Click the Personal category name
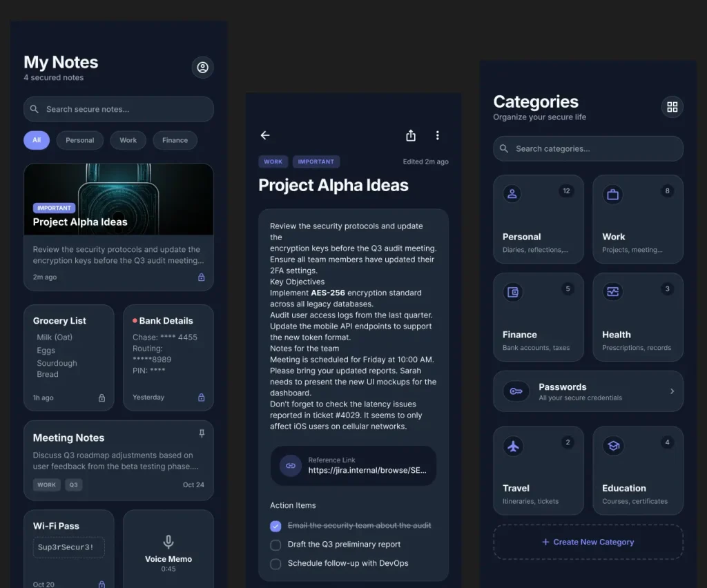The image size is (707, 588). point(522,237)
